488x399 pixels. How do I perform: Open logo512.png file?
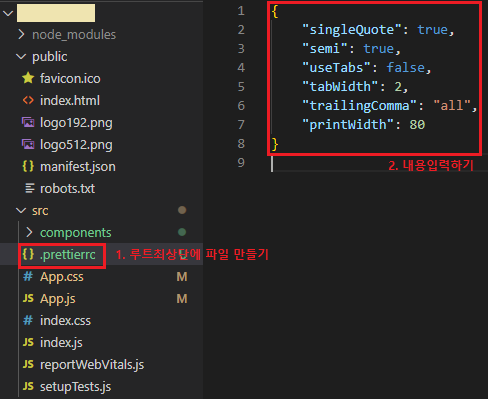coord(76,145)
